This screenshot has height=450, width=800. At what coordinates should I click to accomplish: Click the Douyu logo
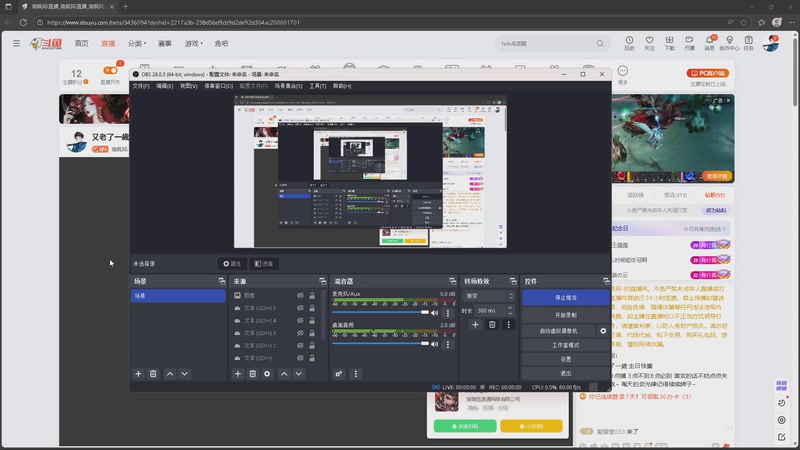pos(46,44)
